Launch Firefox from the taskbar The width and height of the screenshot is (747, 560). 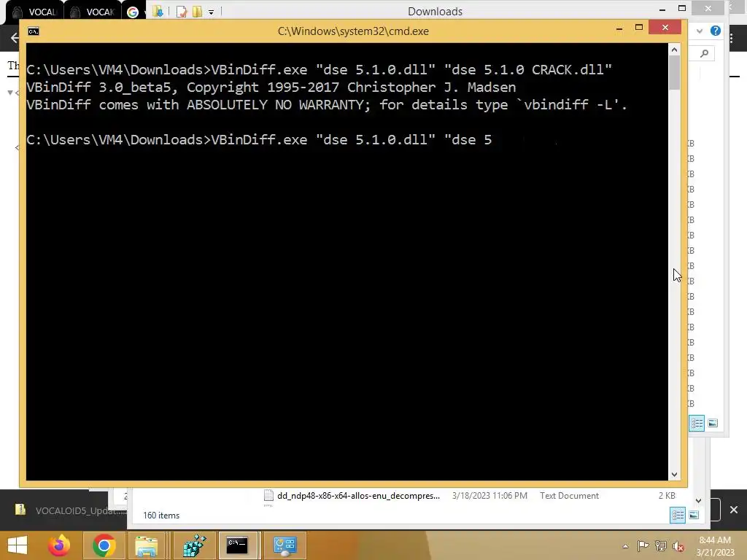[59, 545]
